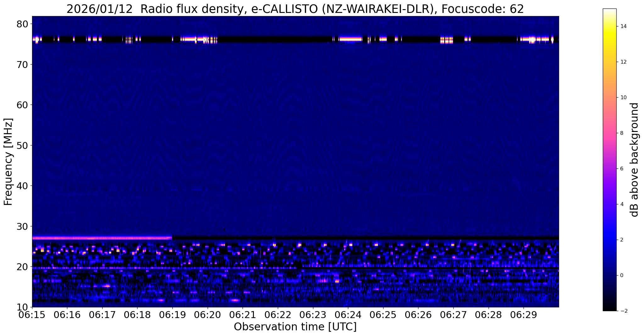This screenshot has width=644, height=336.
Task: Click the colorbar value 8 label
Action: coord(621,133)
